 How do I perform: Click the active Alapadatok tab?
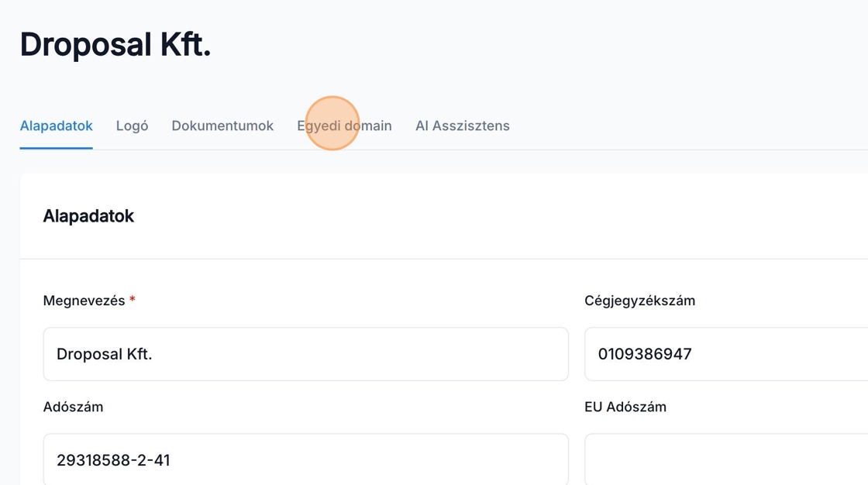click(x=56, y=126)
